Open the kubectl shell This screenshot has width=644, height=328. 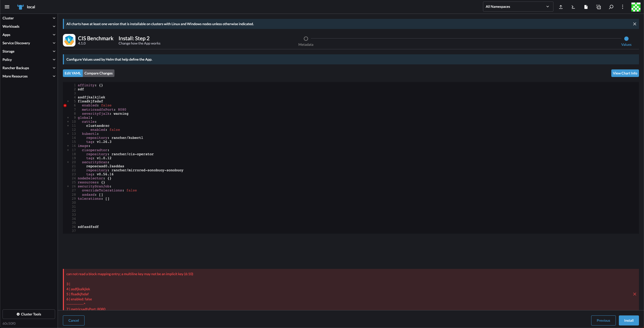point(573,7)
